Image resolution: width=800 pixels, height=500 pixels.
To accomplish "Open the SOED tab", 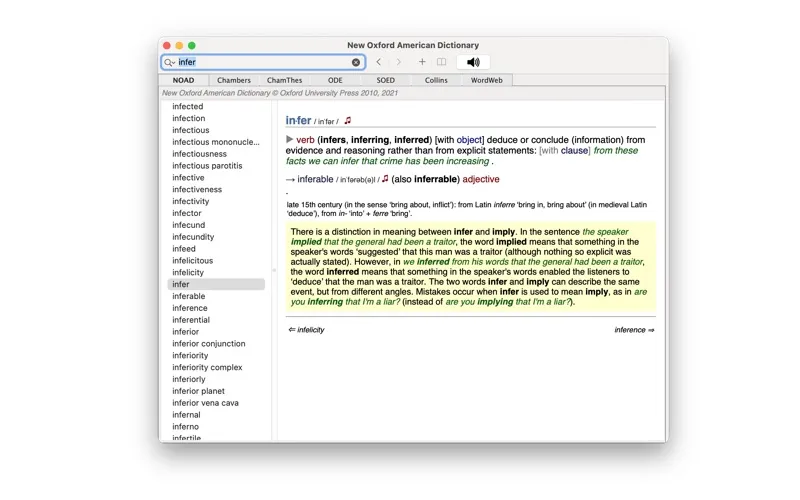I will tap(385, 80).
